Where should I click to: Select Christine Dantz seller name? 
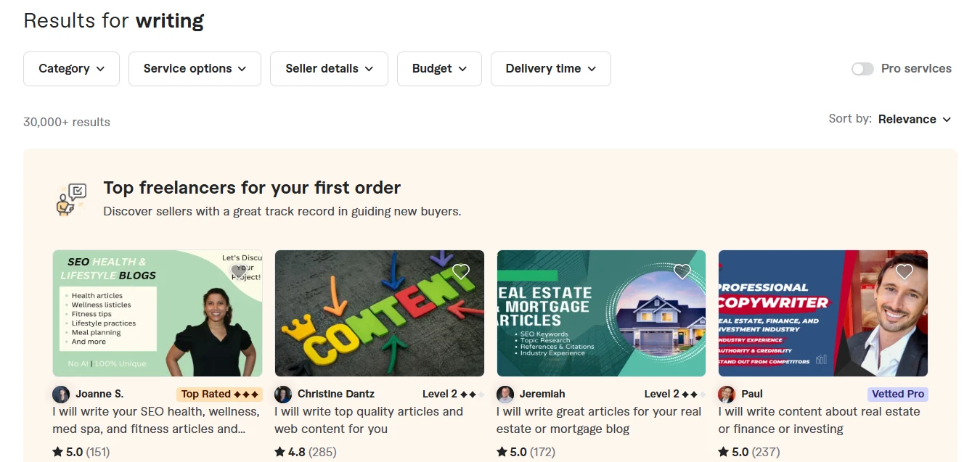pyautogui.click(x=336, y=394)
